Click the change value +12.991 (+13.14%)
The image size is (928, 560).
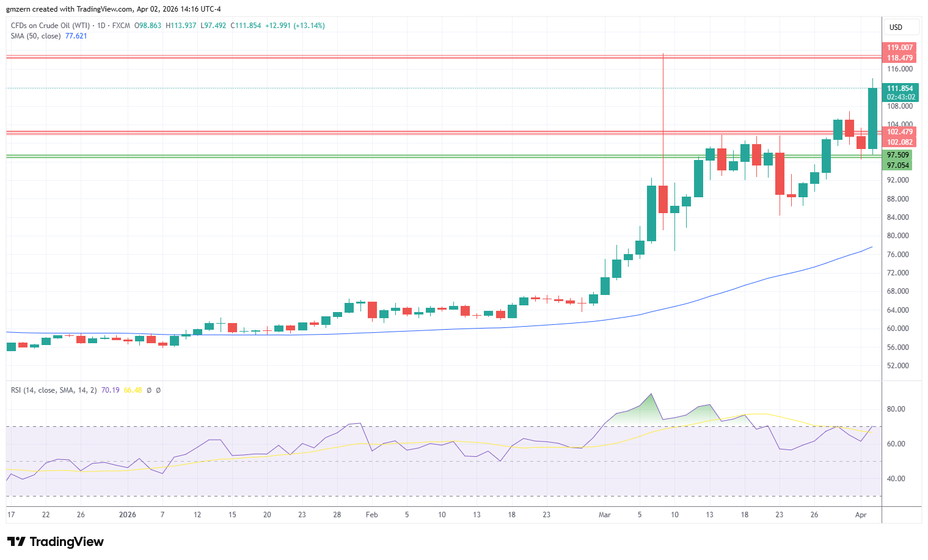tap(295, 26)
